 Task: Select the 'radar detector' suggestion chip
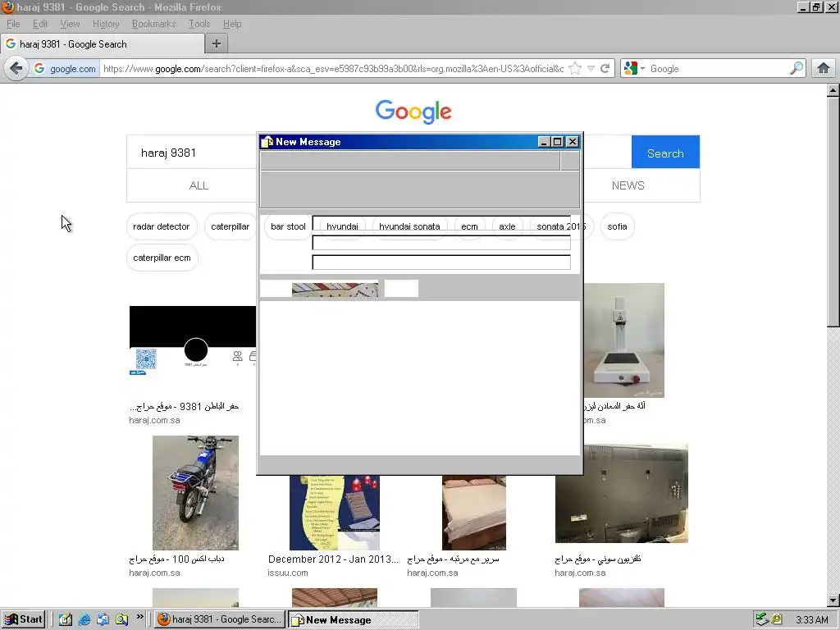pos(162,226)
